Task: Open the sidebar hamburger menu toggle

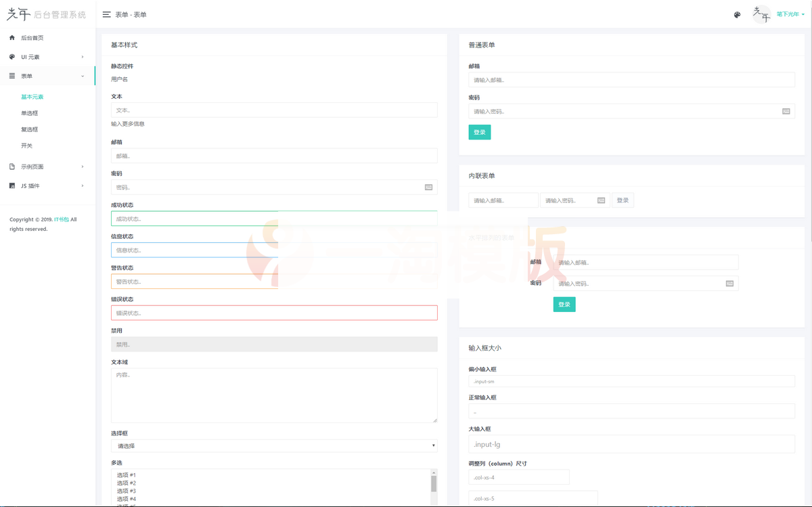Action: click(106, 14)
